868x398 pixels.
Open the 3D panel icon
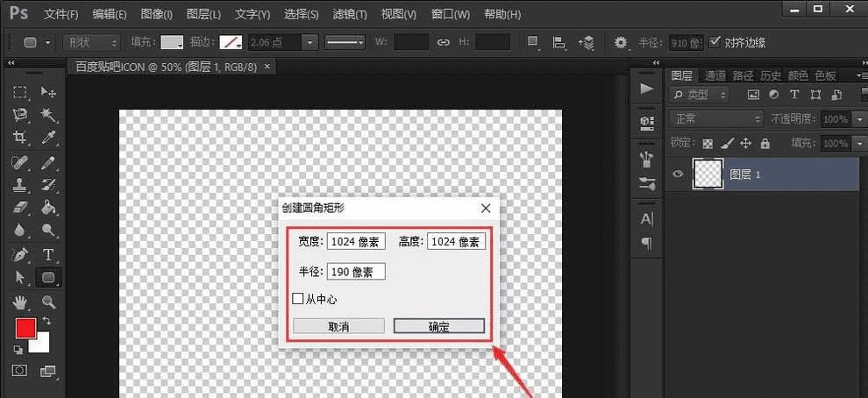pos(646,122)
